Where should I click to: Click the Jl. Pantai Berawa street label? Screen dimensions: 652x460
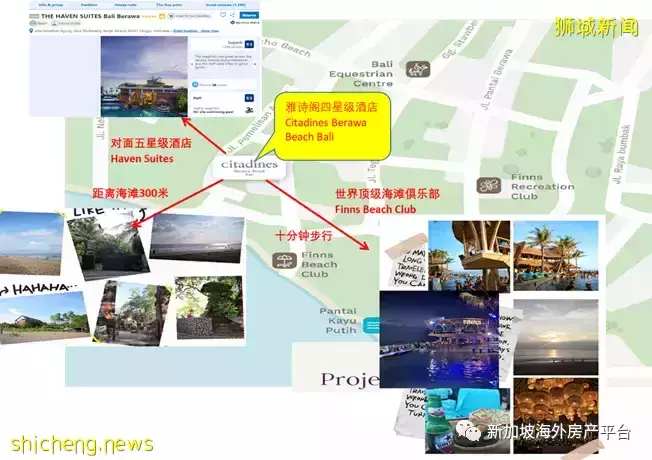click(496, 79)
